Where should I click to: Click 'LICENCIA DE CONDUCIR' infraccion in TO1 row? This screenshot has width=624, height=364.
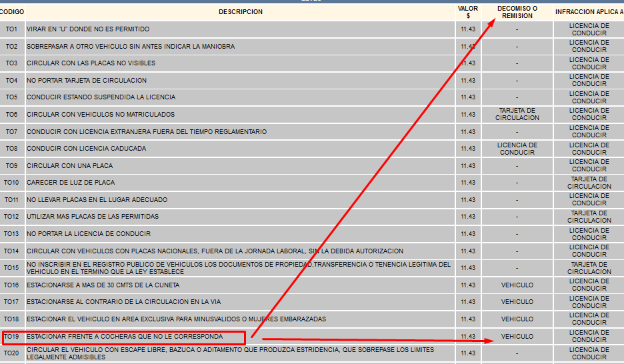[589, 29]
